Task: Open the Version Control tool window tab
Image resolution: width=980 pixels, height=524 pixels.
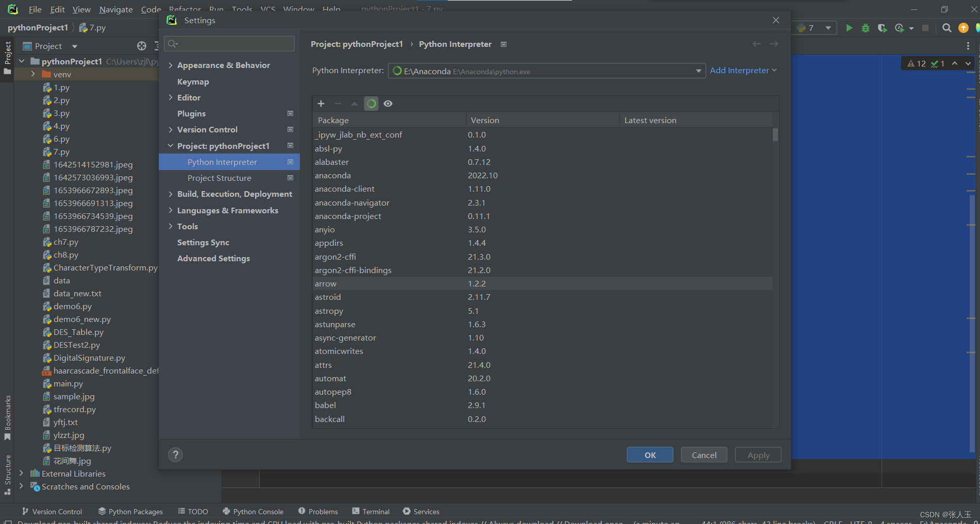Action: click(x=52, y=511)
